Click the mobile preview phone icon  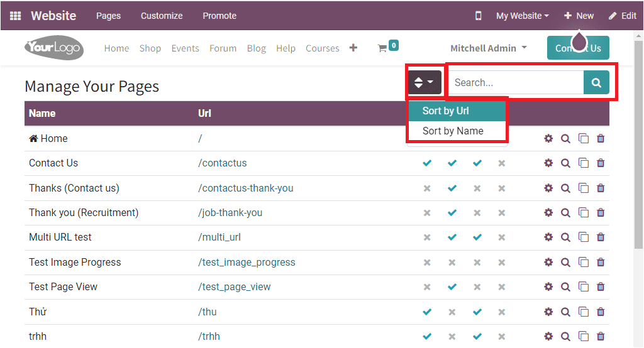point(478,16)
